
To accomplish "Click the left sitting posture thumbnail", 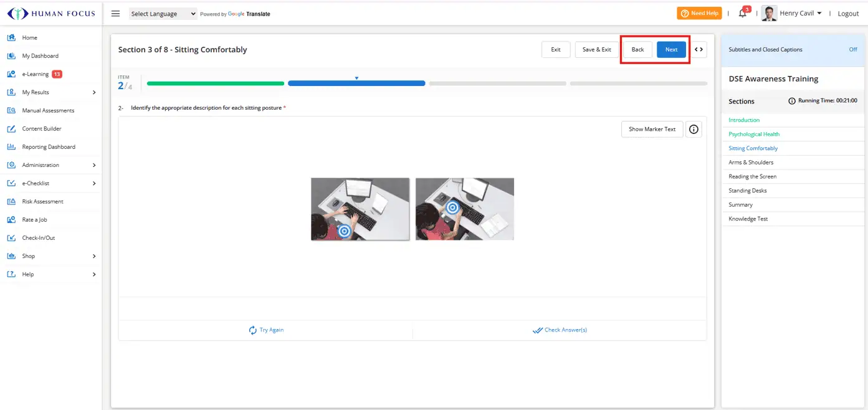I will [360, 209].
